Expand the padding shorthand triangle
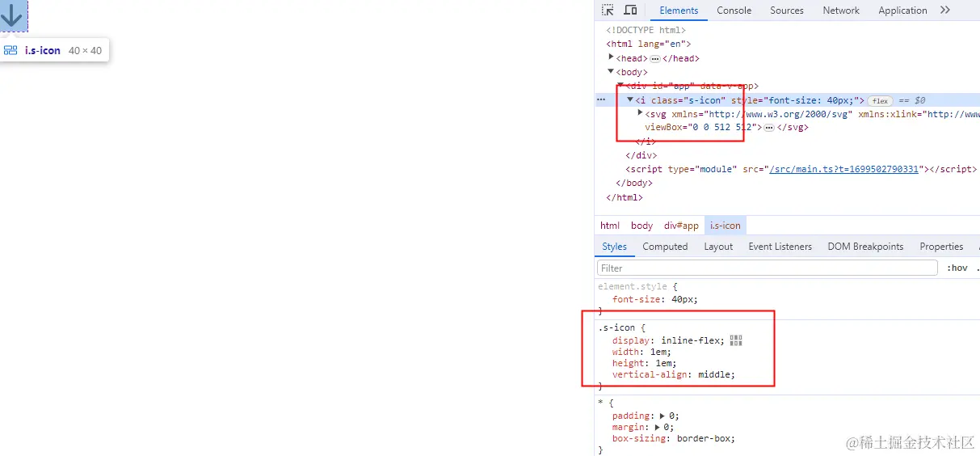 coord(664,416)
